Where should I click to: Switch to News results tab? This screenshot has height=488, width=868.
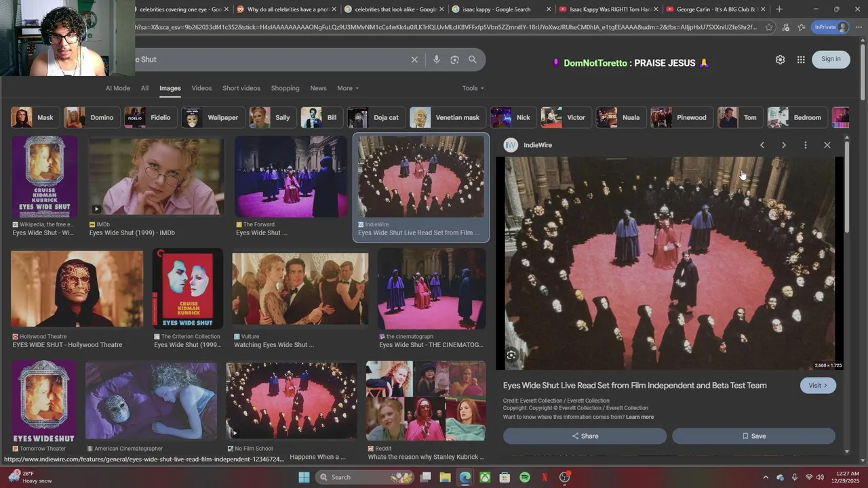tap(318, 88)
